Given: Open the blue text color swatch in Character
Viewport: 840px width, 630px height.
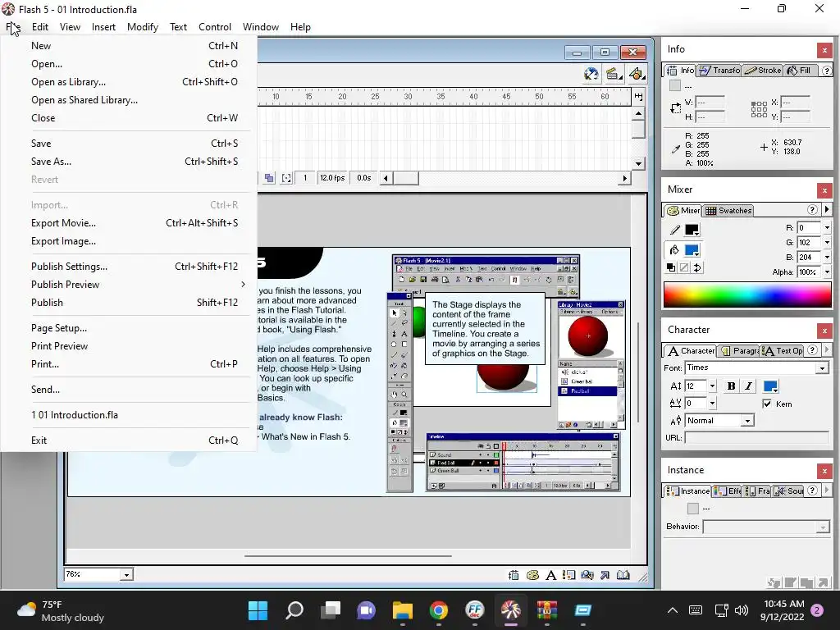Looking at the screenshot, I should [770, 386].
